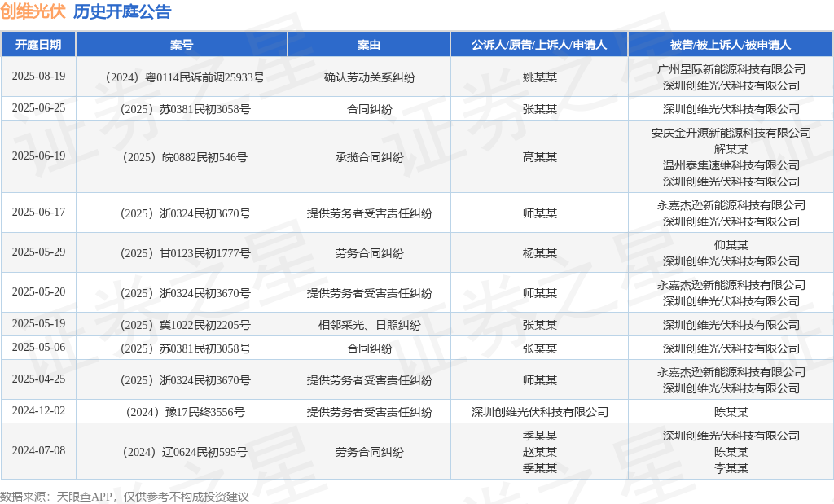
Task: Select the 案由 column header
Action: [369, 45]
